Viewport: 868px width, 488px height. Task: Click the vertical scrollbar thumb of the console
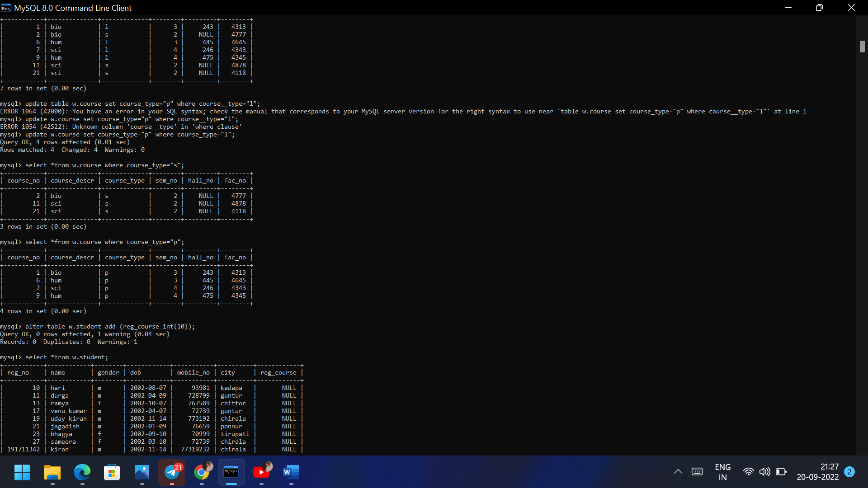(x=862, y=46)
